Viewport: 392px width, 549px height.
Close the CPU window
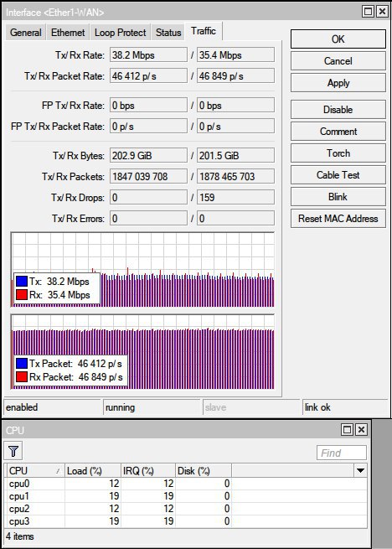coord(361,430)
